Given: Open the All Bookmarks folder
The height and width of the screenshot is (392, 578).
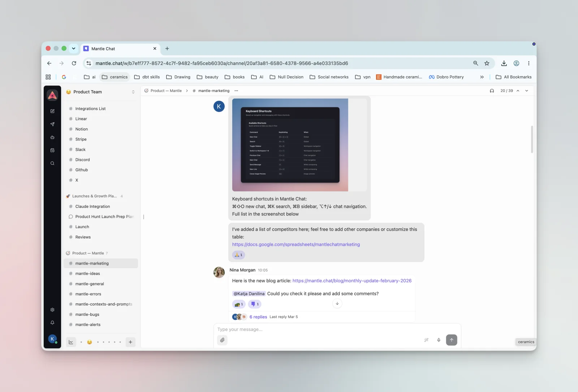Looking at the screenshot, I should 514,77.
